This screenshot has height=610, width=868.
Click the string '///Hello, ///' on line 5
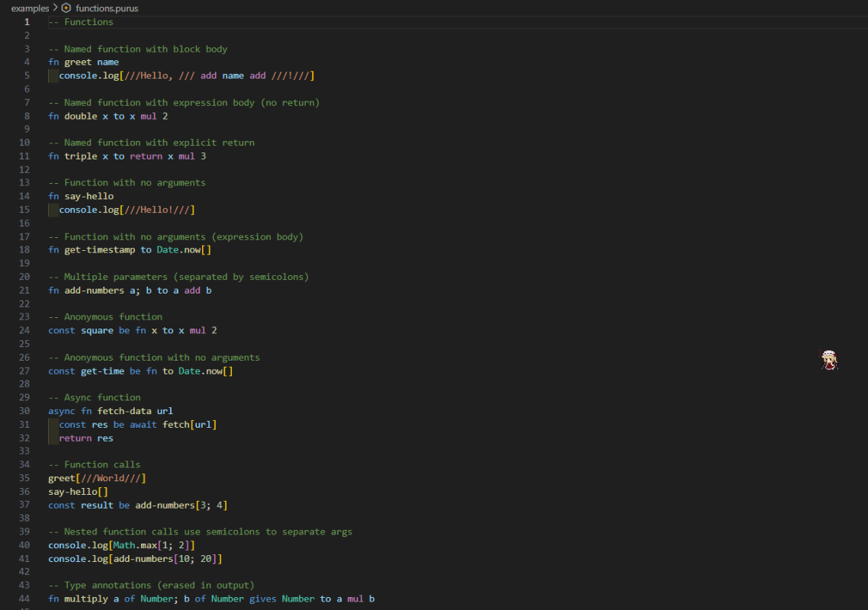159,75
